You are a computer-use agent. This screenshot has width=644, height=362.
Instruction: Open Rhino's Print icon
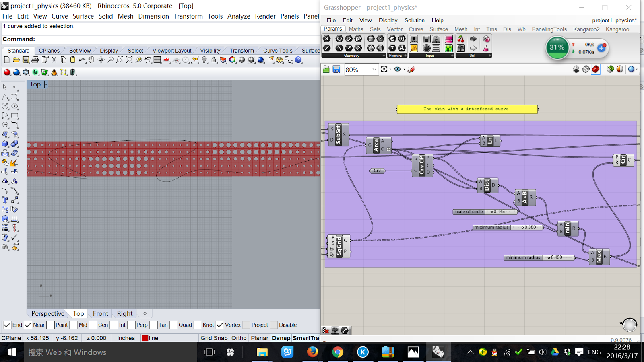35,60
